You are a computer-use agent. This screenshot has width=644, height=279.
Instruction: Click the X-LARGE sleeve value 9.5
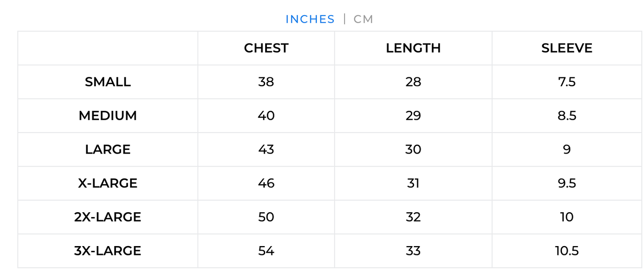click(x=567, y=183)
